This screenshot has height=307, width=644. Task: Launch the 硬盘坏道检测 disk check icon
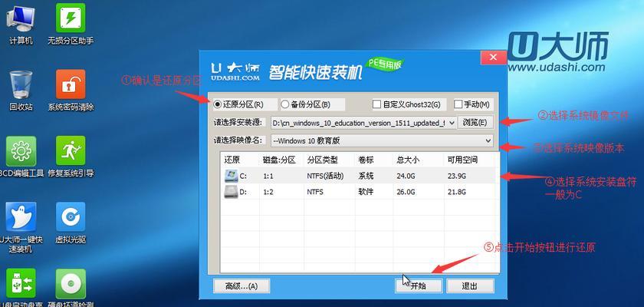coord(71,283)
